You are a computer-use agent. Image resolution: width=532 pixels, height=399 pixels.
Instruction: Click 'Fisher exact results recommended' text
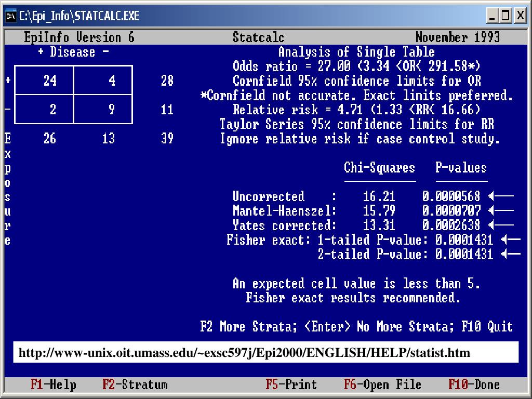tap(353, 298)
